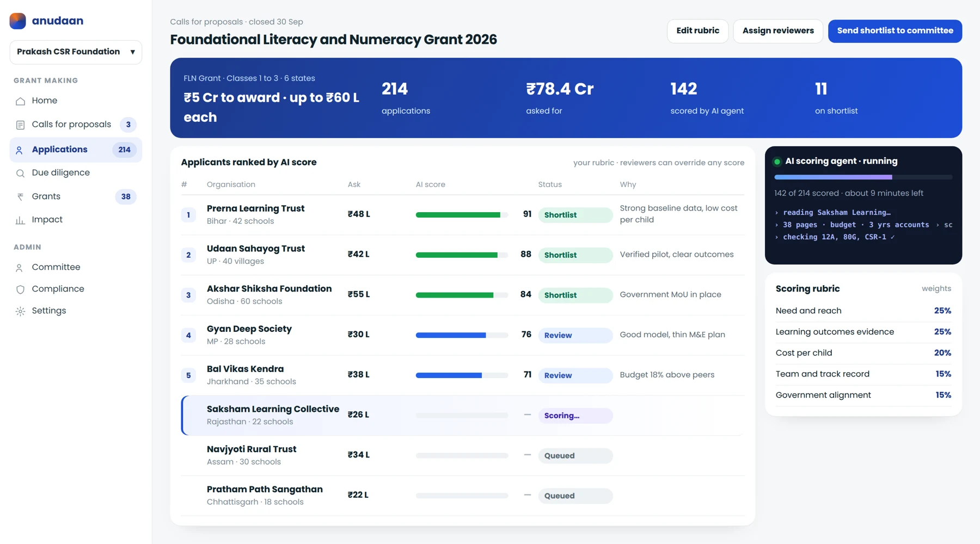980x544 pixels.
Task: Click the 214 badge beside Applications
Action: pos(125,150)
